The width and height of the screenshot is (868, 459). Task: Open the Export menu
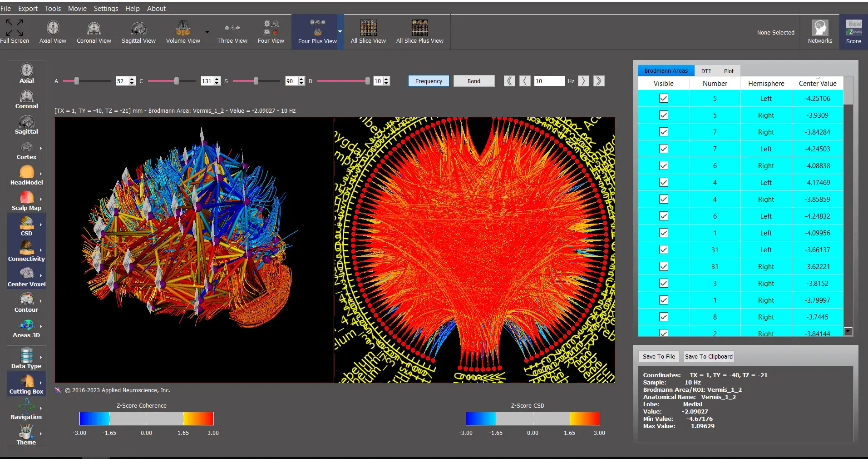coord(28,8)
